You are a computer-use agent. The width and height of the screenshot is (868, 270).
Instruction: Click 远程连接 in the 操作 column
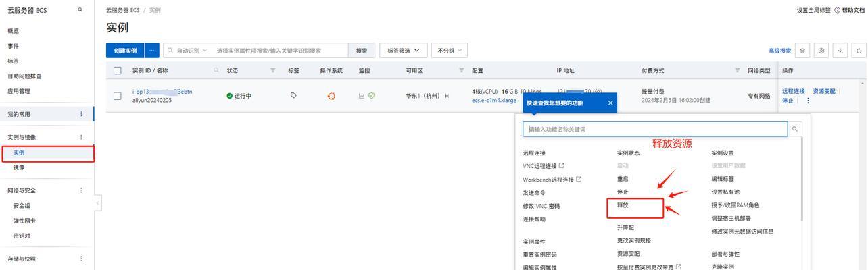coord(794,91)
